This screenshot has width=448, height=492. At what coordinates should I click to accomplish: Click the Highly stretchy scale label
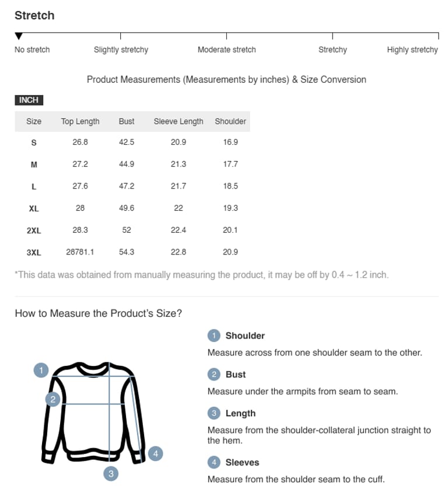click(x=412, y=50)
